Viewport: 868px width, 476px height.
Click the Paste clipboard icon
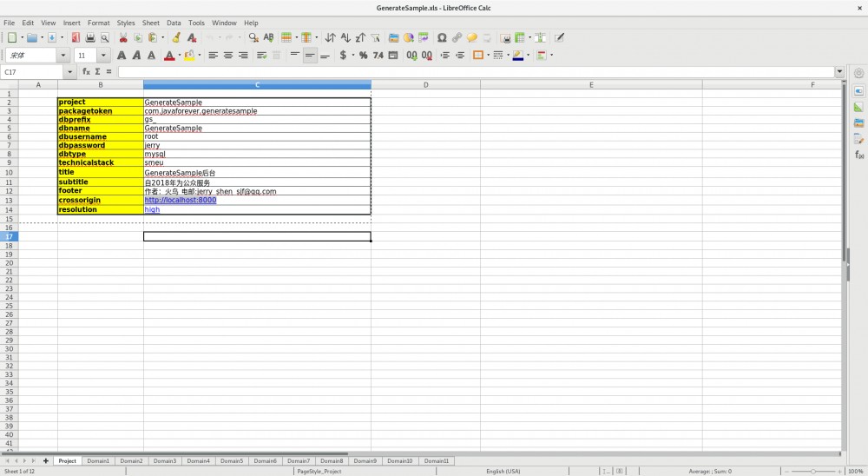pyautogui.click(x=152, y=37)
